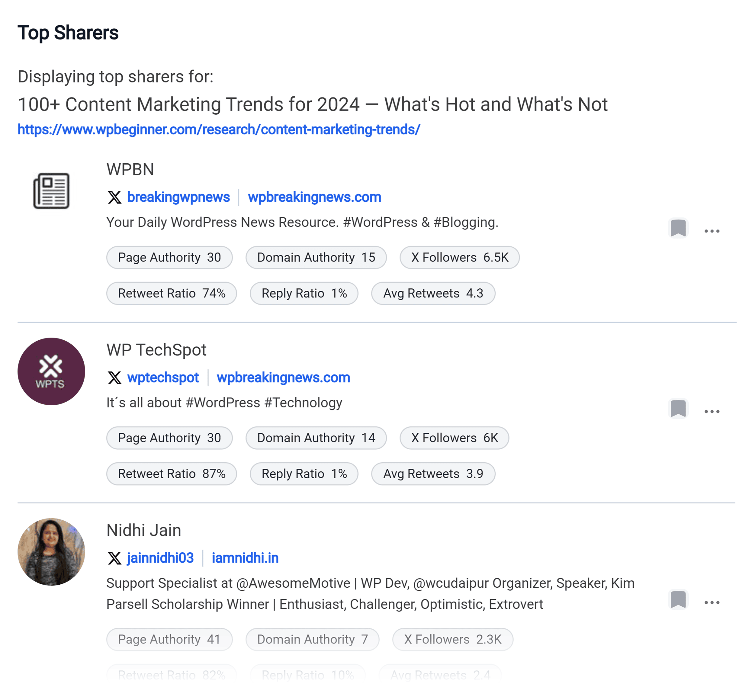Click the X icon beside wptechspot handle
The height and width of the screenshot is (700, 755).
click(114, 378)
